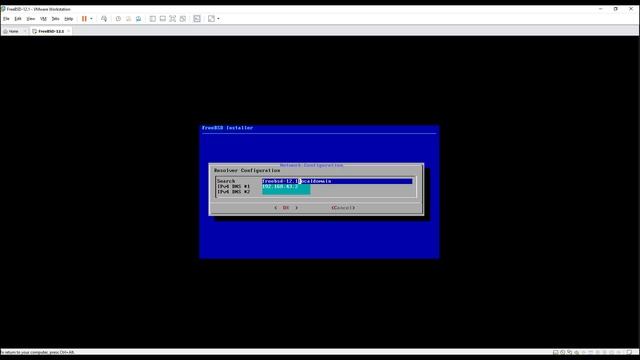Open the console view toolbar icon

pos(197,19)
